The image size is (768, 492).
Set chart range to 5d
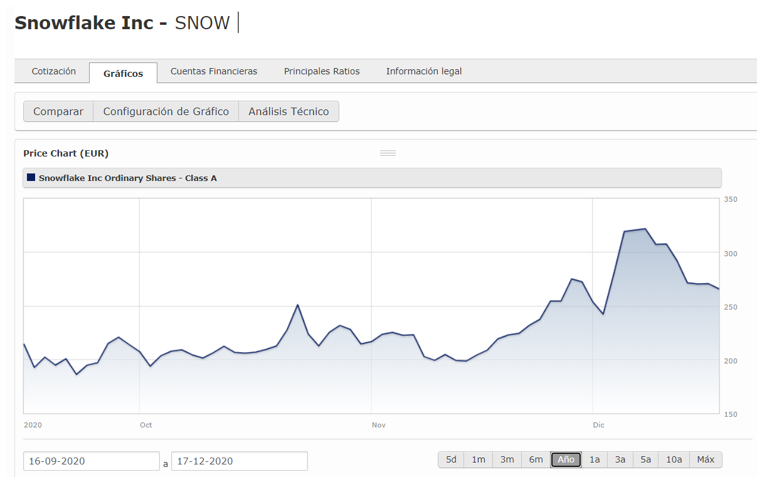point(451,460)
